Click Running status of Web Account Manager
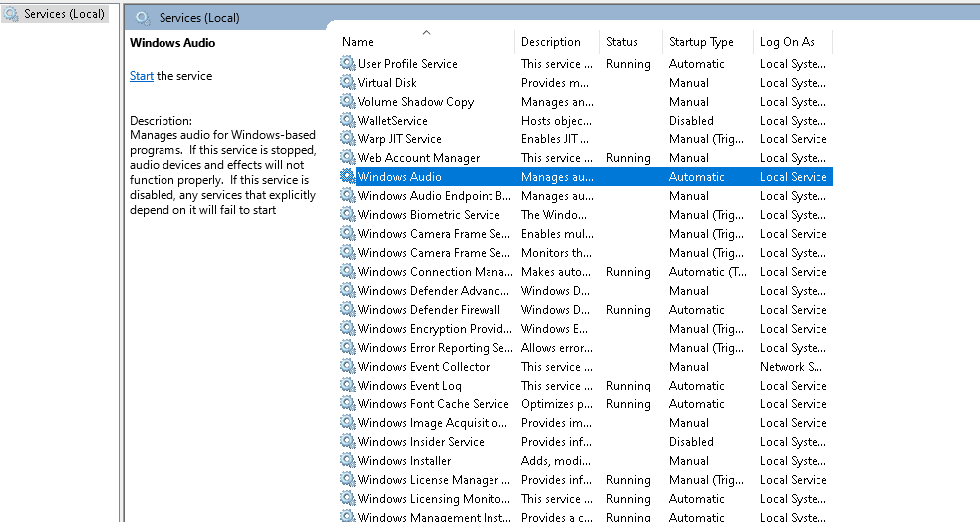The width and height of the screenshot is (980, 522). pos(628,158)
